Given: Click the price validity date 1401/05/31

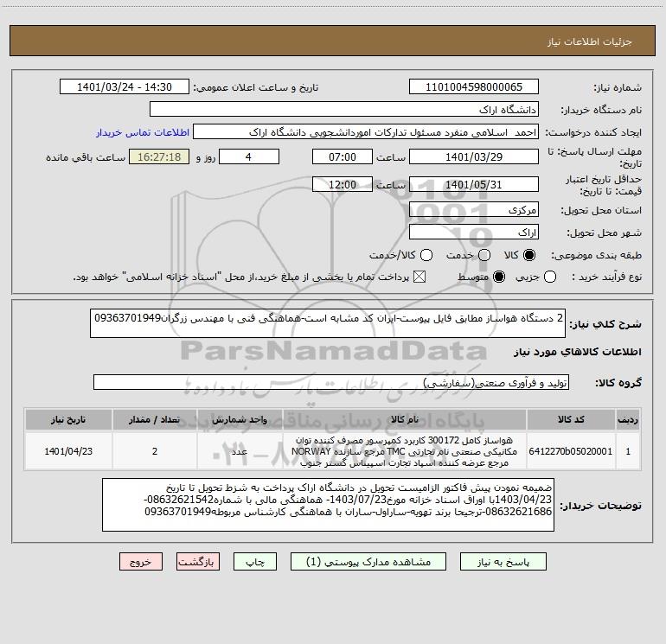Looking at the screenshot, I should pos(474,185).
